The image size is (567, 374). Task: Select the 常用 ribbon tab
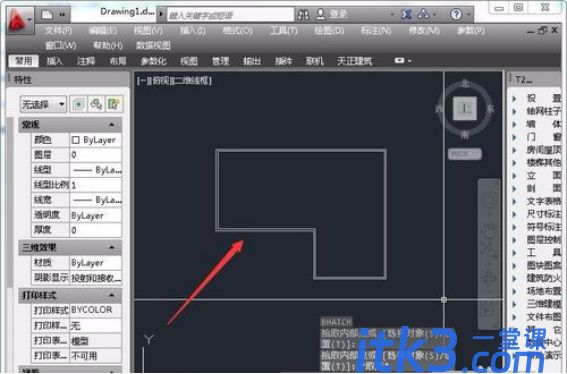click(x=24, y=61)
